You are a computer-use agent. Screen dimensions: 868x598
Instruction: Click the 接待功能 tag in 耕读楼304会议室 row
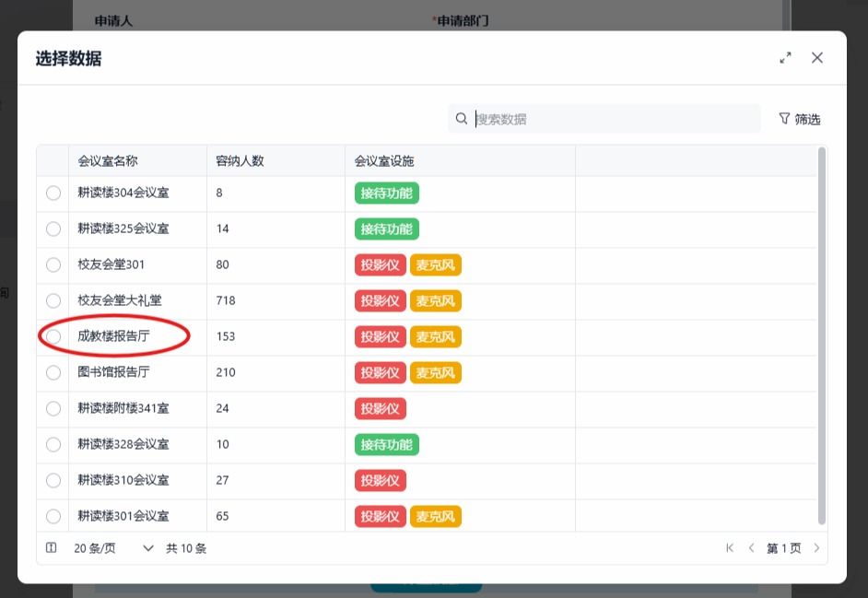click(x=387, y=193)
